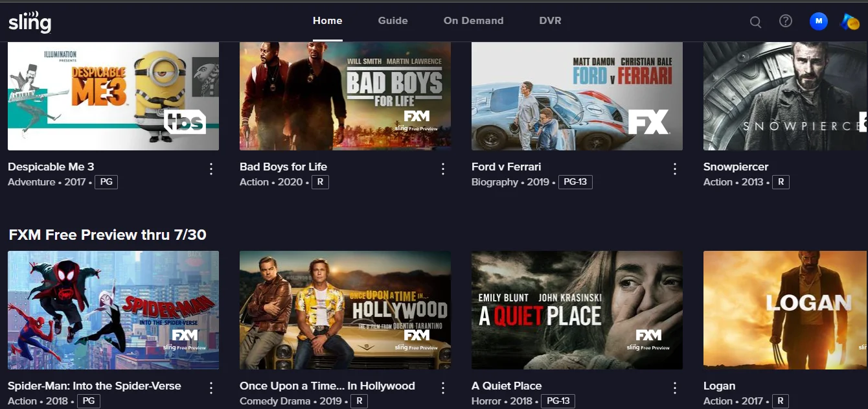Click 'Horror • 2018' text
This screenshot has width=868, height=409.
point(501,401)
